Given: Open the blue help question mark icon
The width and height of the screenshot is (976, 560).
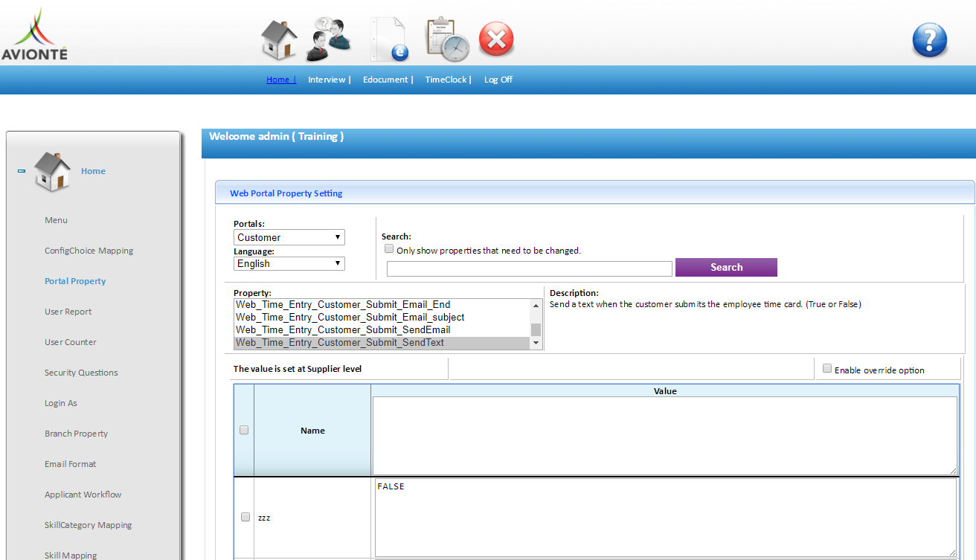Looking at the screenshot, I should (930, 40).
